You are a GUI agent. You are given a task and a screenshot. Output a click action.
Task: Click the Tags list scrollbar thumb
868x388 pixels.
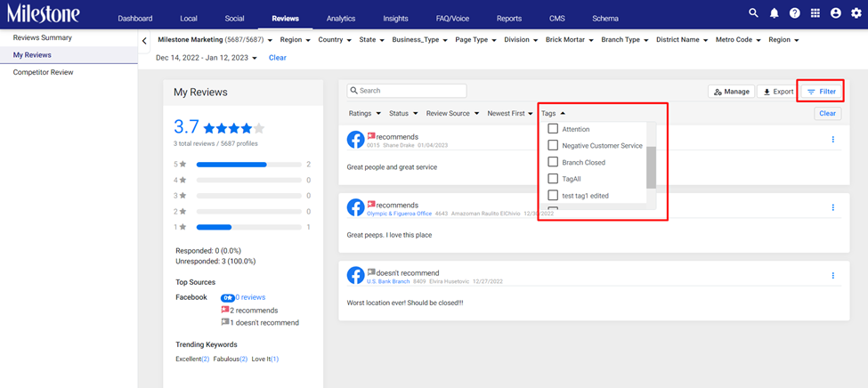[651, 167]
